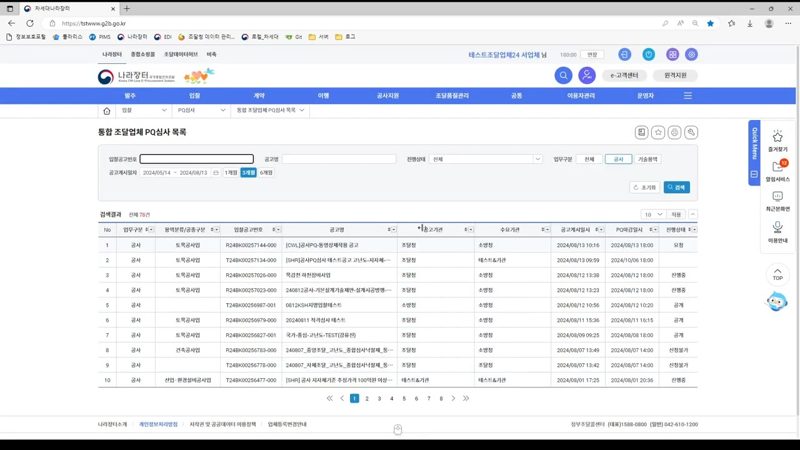The width and height of the screenshot is (800, 450).
Task: Jump to TOP using sidebar arrow
Action: (778, 274)
